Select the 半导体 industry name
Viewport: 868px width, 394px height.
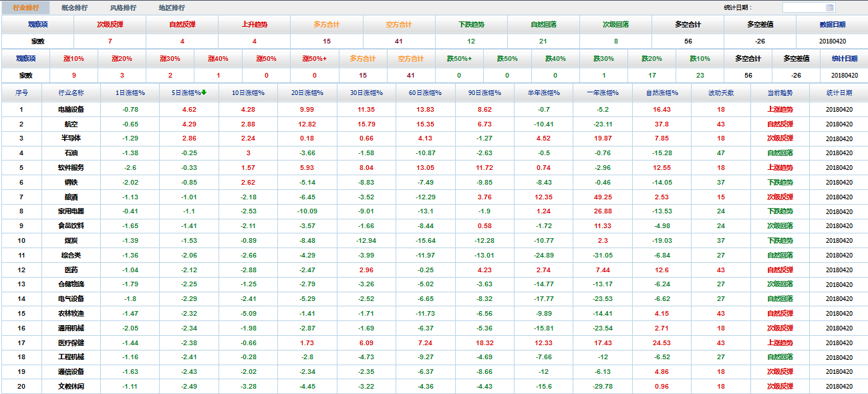click(x=71, y=138)
